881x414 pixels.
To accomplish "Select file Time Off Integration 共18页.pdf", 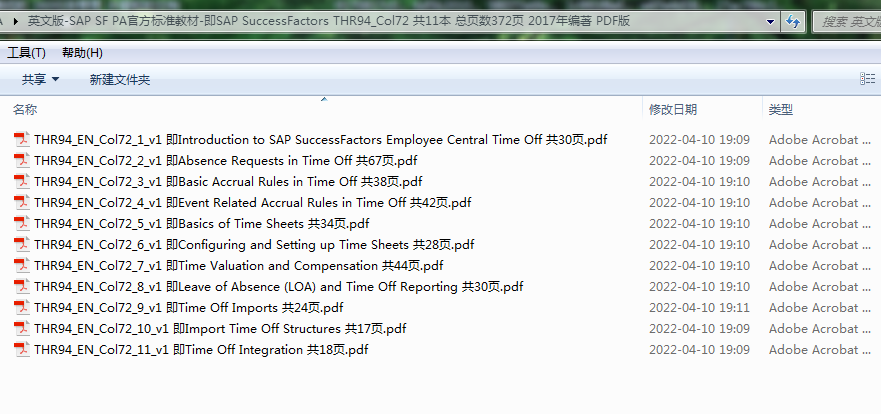I will 201,349.
